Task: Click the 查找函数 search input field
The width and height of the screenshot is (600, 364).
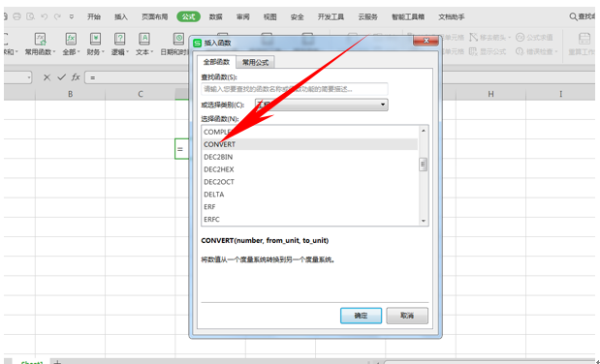Action: coord(295,89)
